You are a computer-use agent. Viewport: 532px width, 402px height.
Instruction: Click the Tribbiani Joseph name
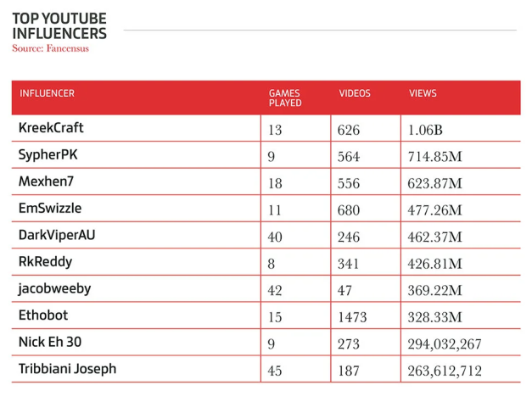coord(67,369)
